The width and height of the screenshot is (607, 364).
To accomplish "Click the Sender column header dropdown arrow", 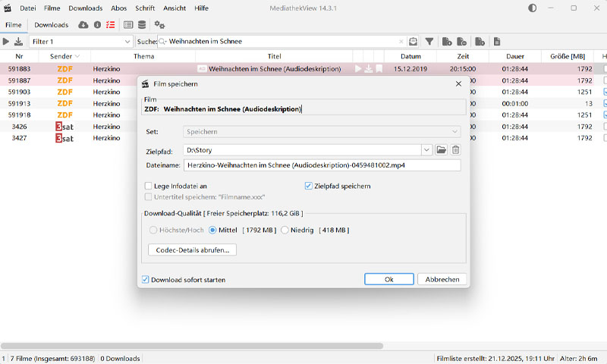I will [x=77, y=57].
